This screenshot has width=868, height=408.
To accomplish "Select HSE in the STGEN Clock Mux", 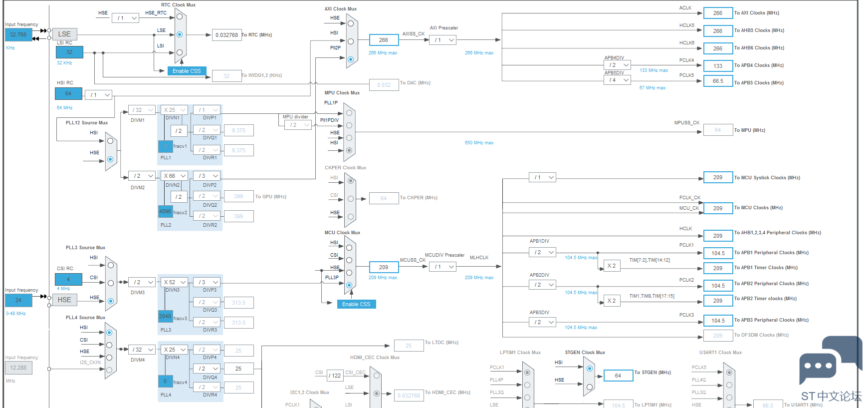I will [x=590, y=387].
